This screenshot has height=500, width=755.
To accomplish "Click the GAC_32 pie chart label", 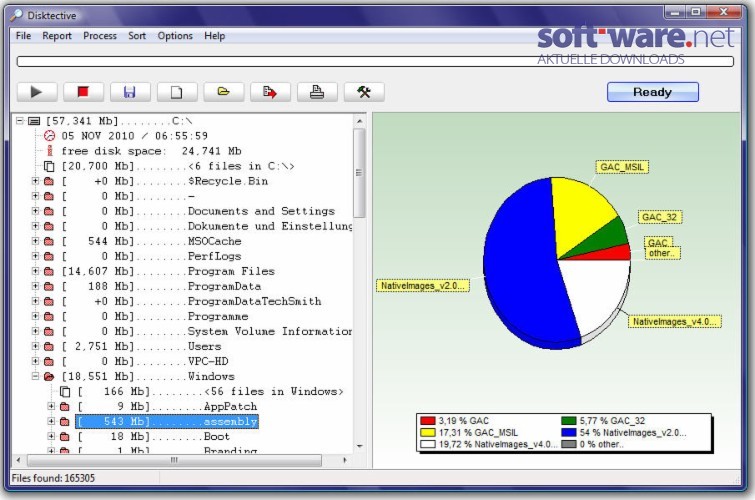I will click(660, 217).
